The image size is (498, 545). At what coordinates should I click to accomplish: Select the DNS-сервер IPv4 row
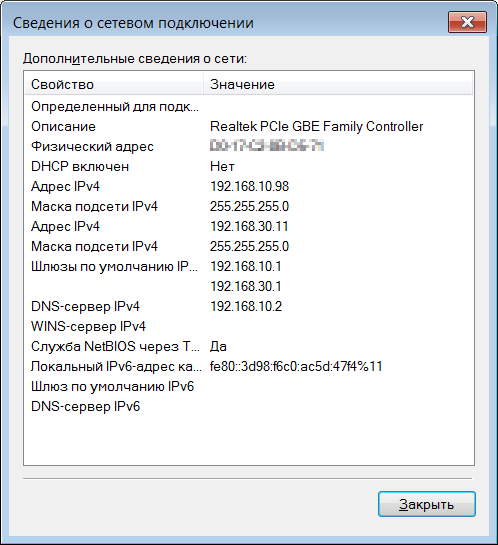pyautogui.click(x=249, y=307)
